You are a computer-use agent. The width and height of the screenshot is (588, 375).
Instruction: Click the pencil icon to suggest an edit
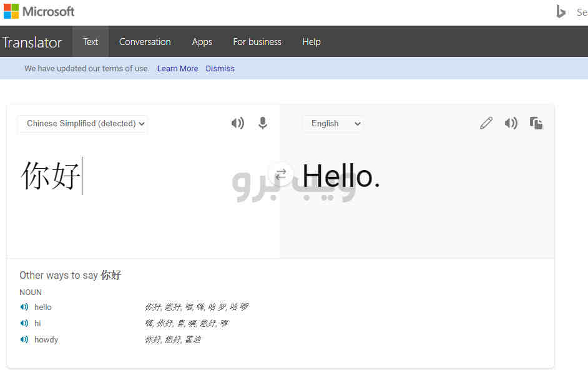pos(486,123)
